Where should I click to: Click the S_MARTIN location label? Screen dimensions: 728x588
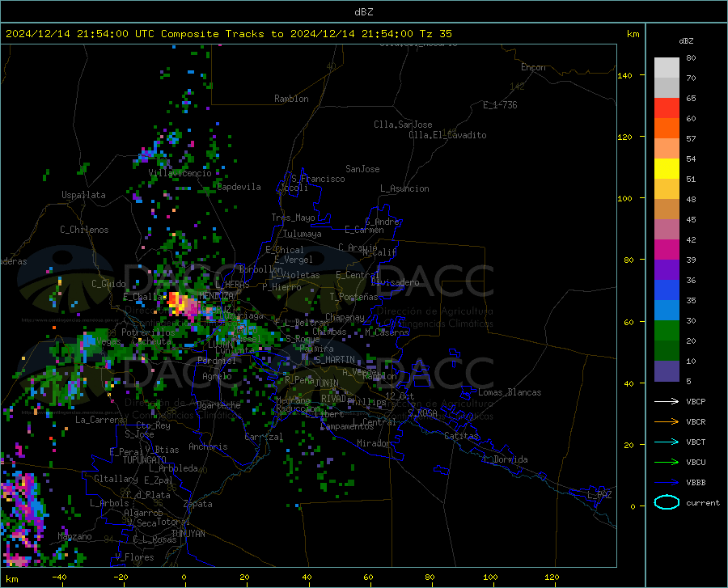[x=335, y=360]
